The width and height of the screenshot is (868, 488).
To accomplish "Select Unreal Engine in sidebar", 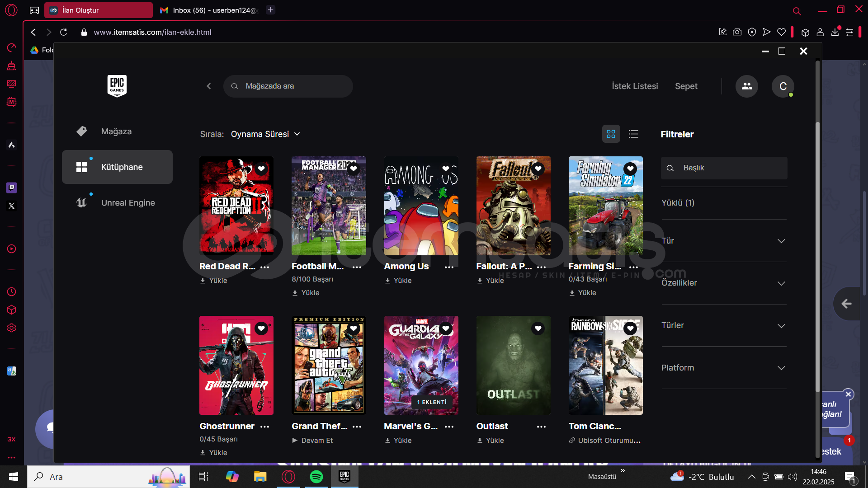I will click(x=128, y=203).
